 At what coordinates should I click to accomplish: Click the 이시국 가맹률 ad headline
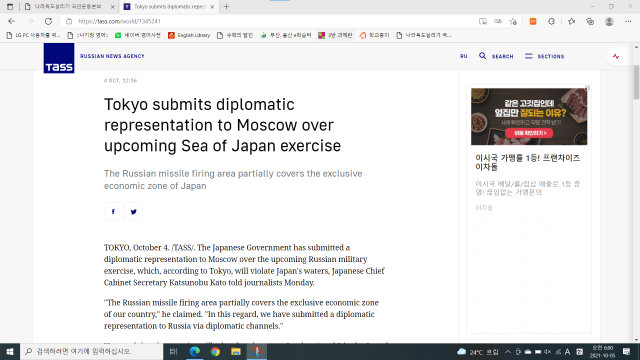(528, 162)
